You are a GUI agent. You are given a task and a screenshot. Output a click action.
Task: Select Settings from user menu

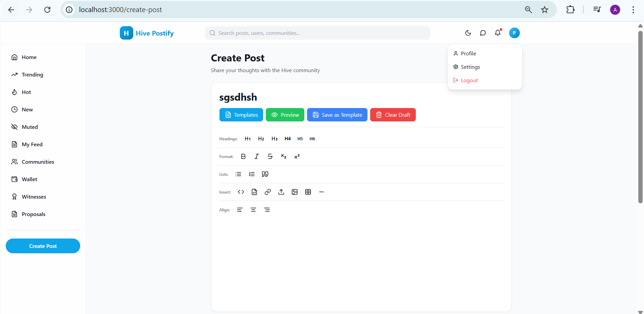(485, 67)
